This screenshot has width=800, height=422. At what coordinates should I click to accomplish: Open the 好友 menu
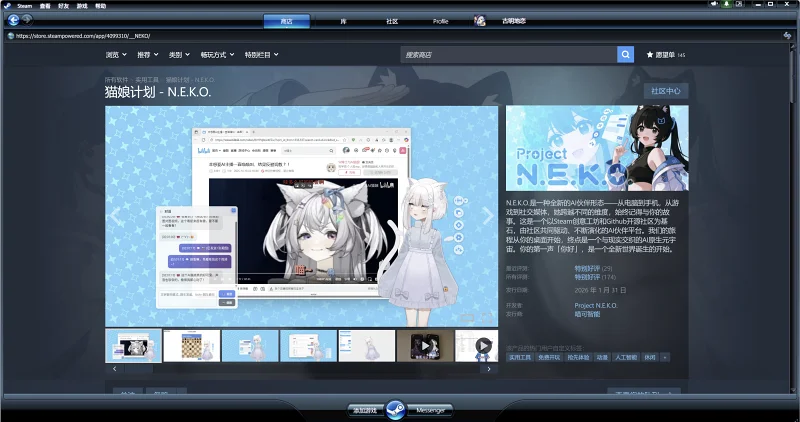point(63,6)
